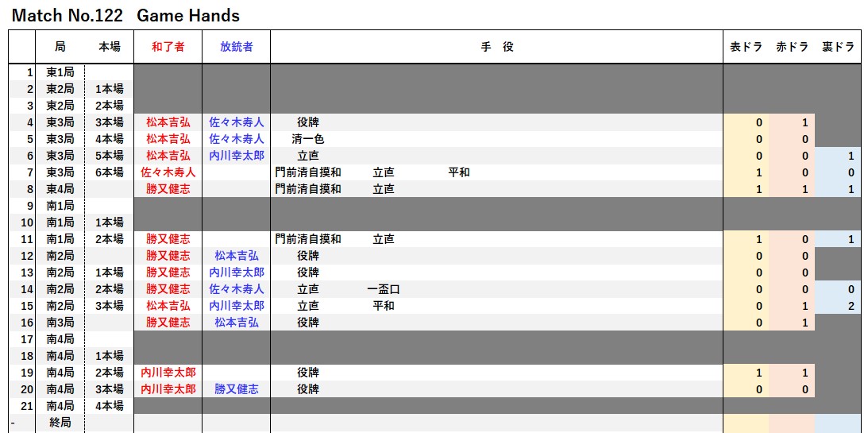Click 表ドラ value 1 in row 19
868x433 pixels.
(x=759, y=373)
